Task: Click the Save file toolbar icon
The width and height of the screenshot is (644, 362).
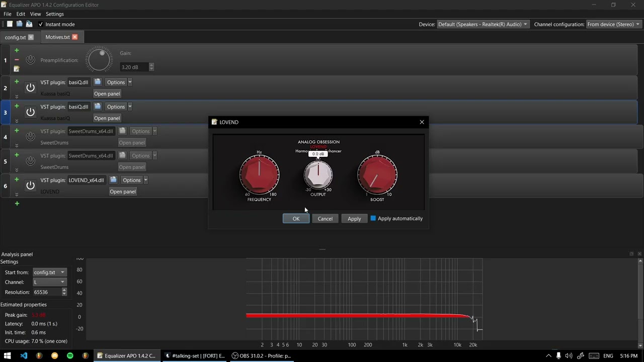Action: (x=29, y=24)
